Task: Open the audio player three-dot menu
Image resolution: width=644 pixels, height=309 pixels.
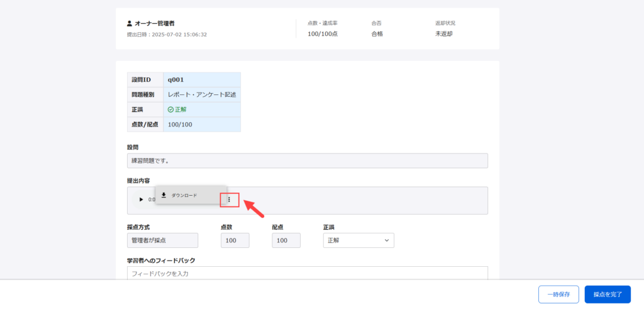Action: [229, 199]
